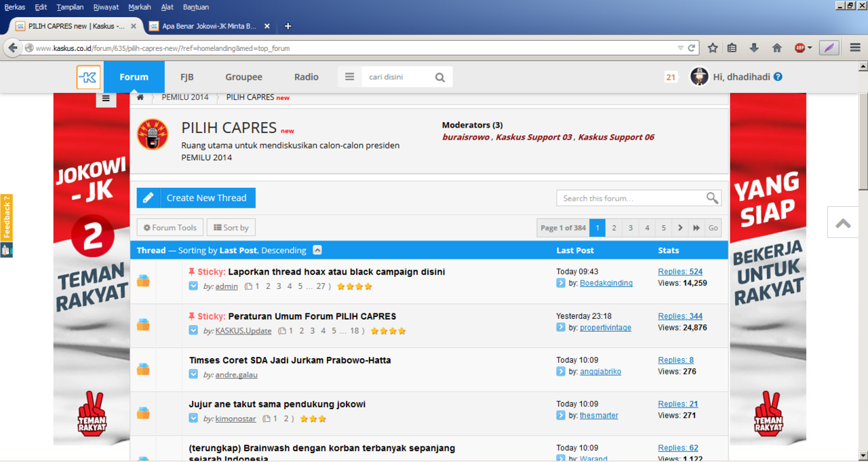The width and height of the screenshot is (868, 462).
Task: Open the Edit menu
Action: click(x=41, y=7)
